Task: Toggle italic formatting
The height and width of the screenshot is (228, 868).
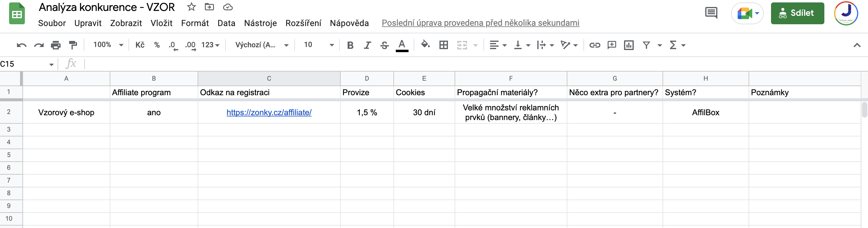Action: point(367,45)
